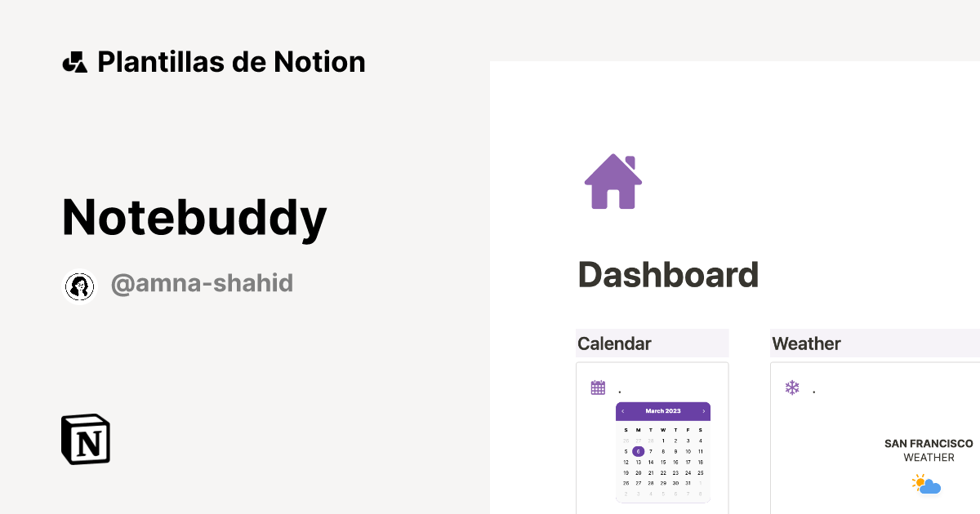The image size is (980, 514).
Task: Click the avatar photo of amna-shahid
Action: click(79, 286)
